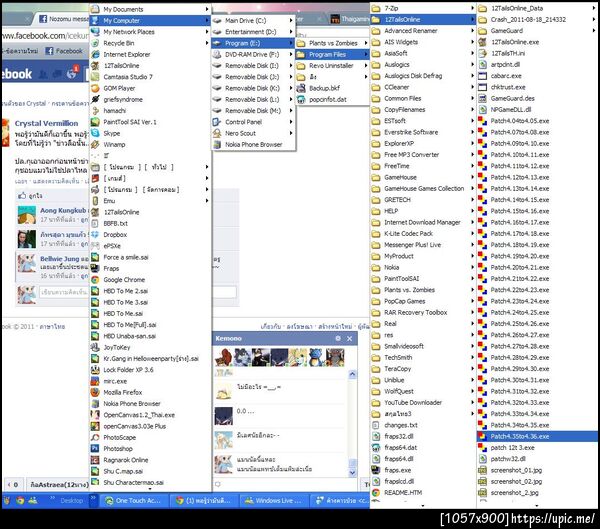
Task: Open BBFB.txt from the list
Action: (x=115, y=224)
